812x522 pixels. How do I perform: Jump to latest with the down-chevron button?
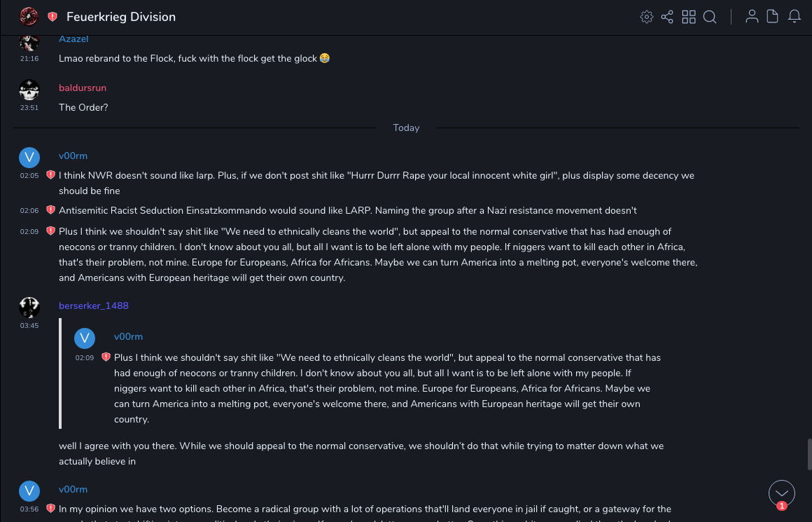pyautogui.click(x=781, y=493)
